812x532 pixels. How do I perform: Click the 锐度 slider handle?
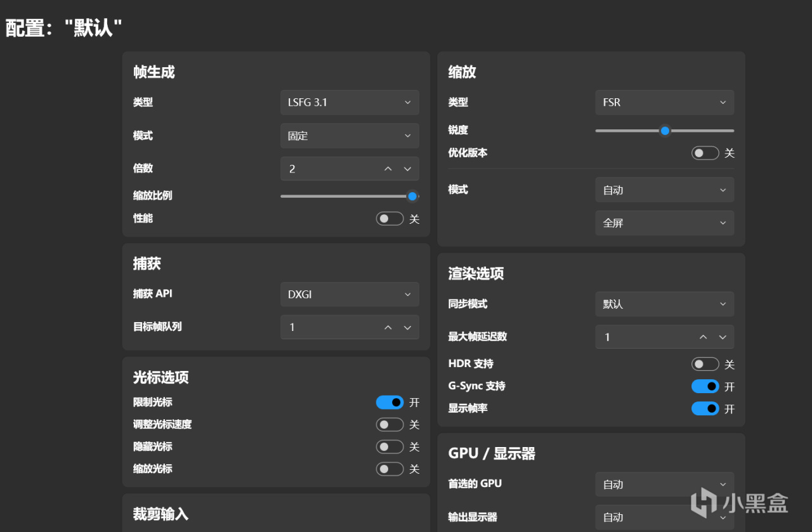[x=665, y=130]
